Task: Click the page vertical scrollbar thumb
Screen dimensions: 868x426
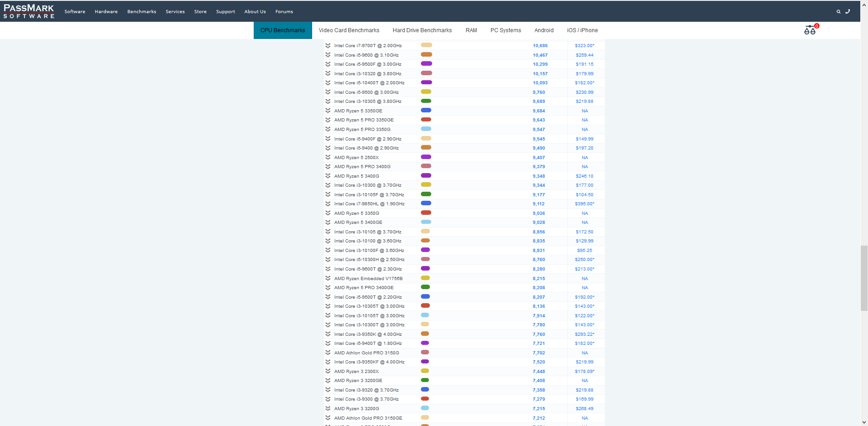Action: pos(864,278)
